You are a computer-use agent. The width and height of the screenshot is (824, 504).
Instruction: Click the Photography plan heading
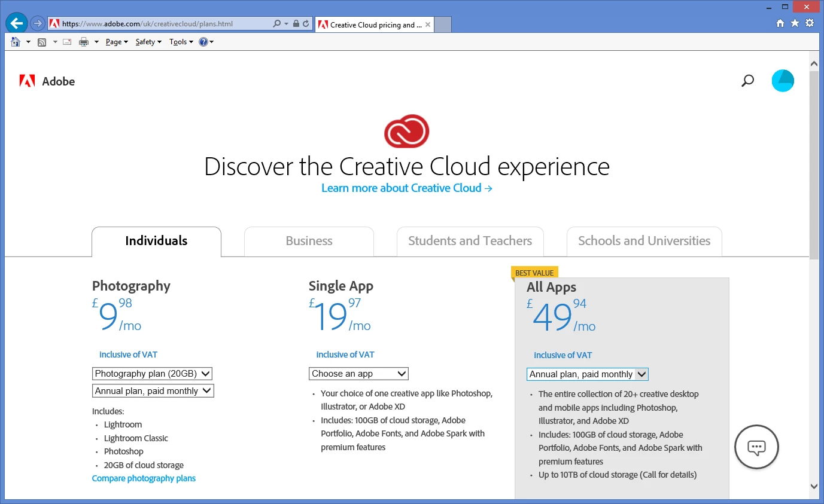(131, 286)
